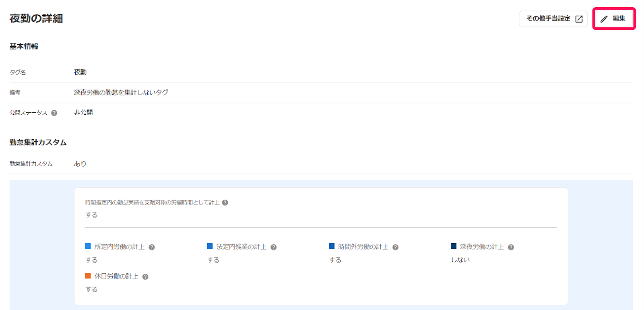Click the 備考 field label
The width and height of the screenshot is (644, 310).
click(15, 93)
